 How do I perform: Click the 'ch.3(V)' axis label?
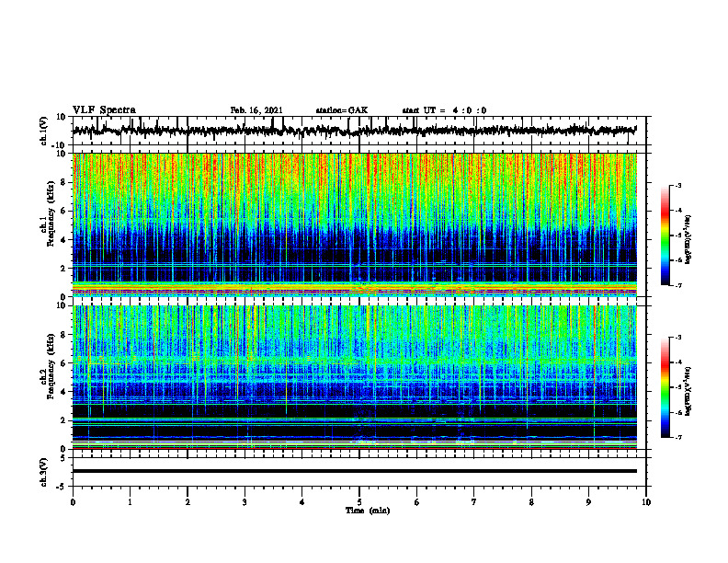pyautogui.click(x=45, y=472)
